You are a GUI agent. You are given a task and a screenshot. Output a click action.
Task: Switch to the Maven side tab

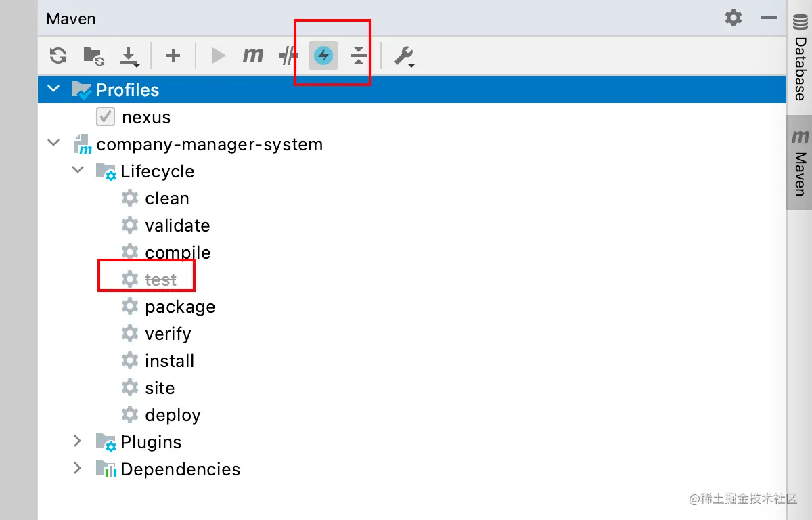(x=800, y=162)
